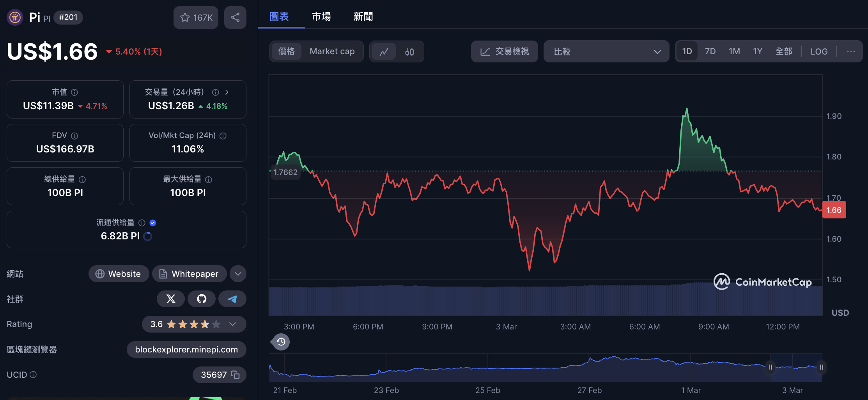Select the 7D time range
This screenshot has width=868, height=400.
(710, 51)
